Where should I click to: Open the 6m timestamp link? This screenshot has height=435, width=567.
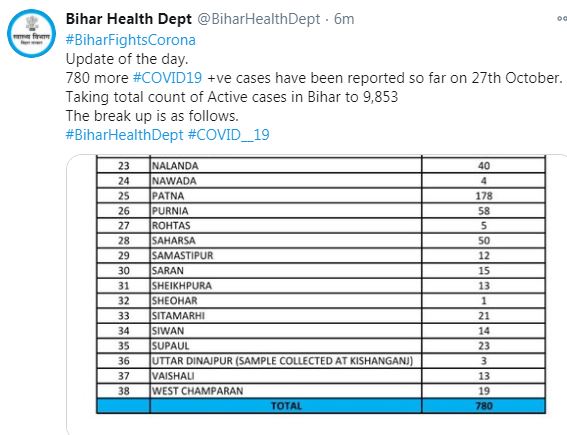pyautogui.click(x=344, y=19)
